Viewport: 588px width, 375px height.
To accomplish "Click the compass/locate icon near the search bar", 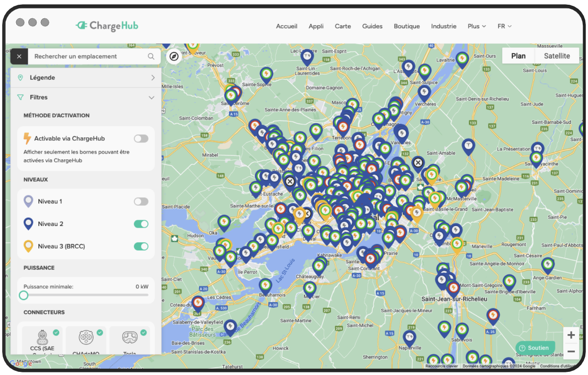I will 173,56.
